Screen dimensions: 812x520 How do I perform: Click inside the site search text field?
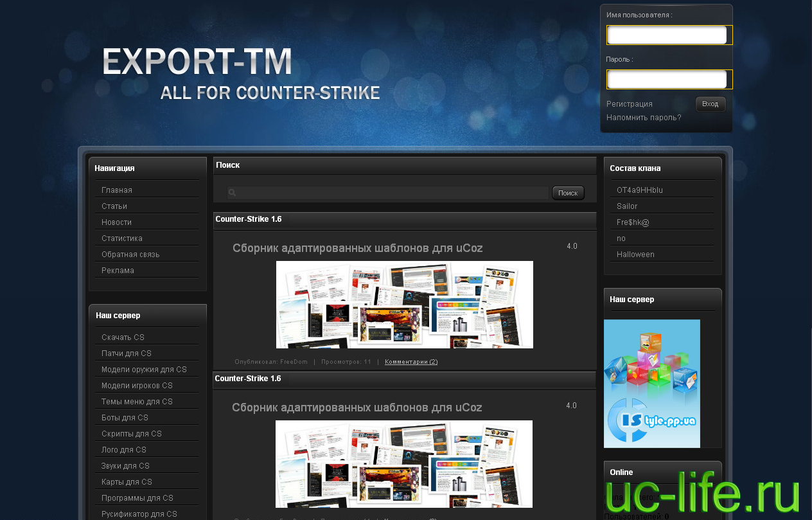(388, 193)
